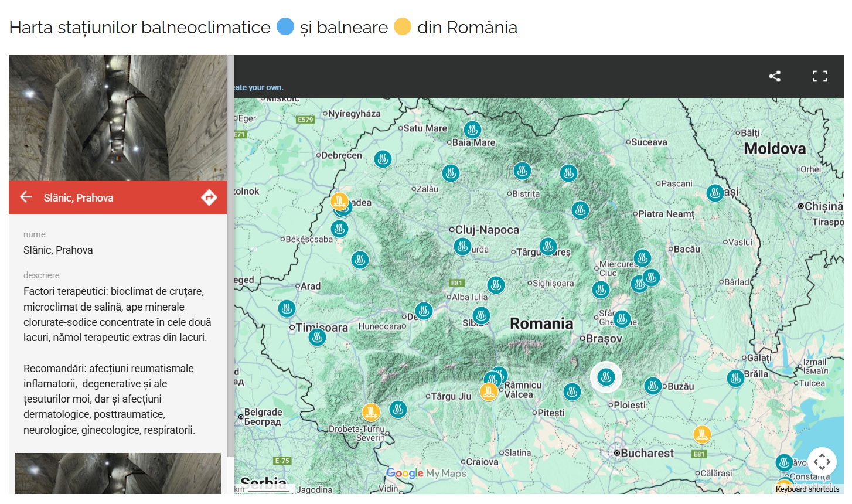Click the highlighted spa marker near Brașov
This screenshot has width=852, height=504.
606,377
